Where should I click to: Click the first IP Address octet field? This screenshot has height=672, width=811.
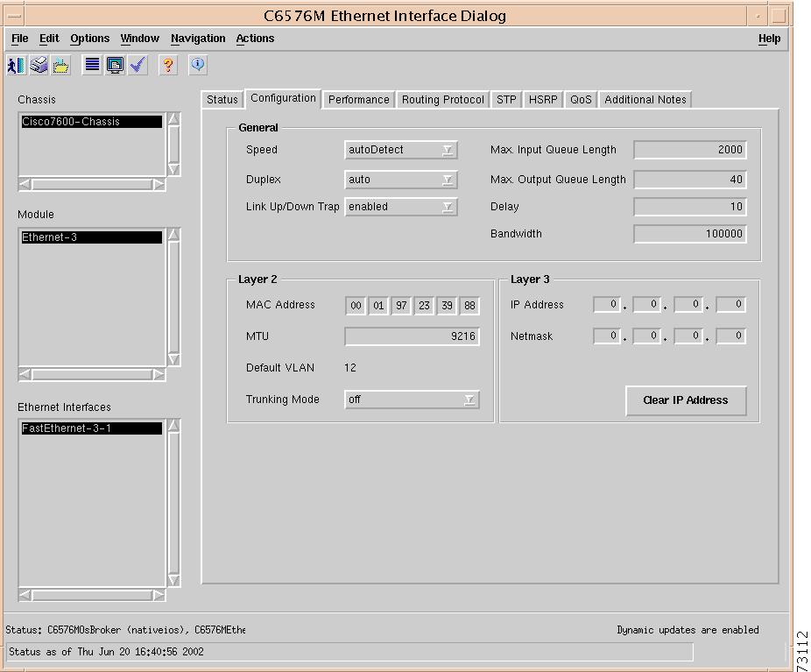pos(607,304)
